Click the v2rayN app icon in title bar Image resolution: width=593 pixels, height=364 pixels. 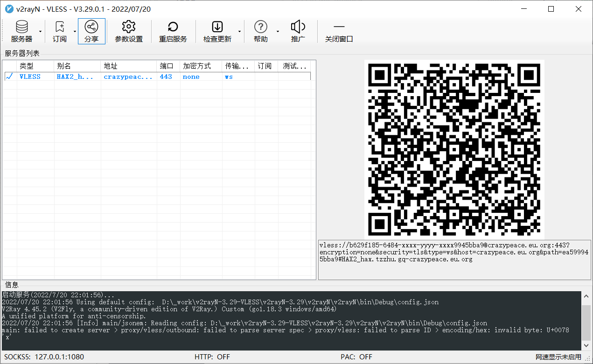8,9
